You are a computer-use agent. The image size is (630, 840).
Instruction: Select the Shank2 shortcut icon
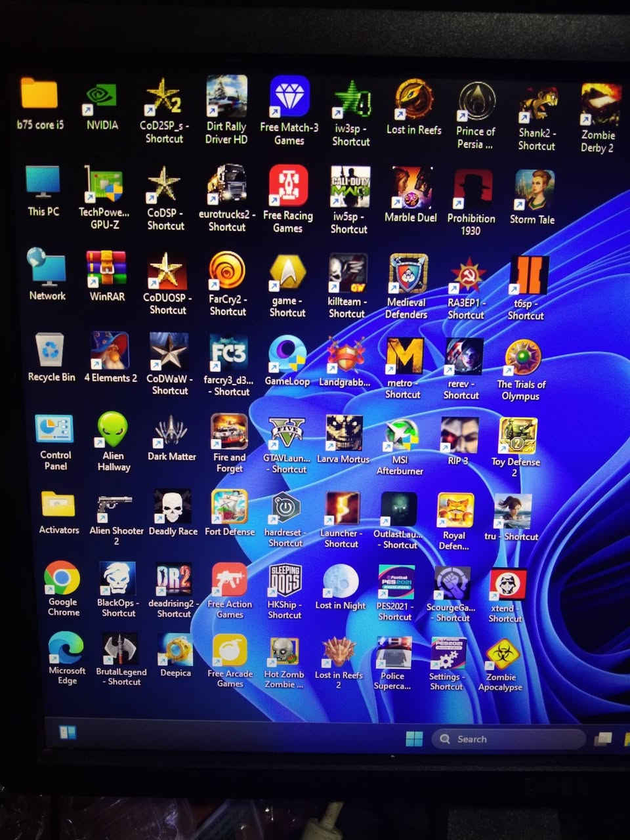tap(537, 105)
